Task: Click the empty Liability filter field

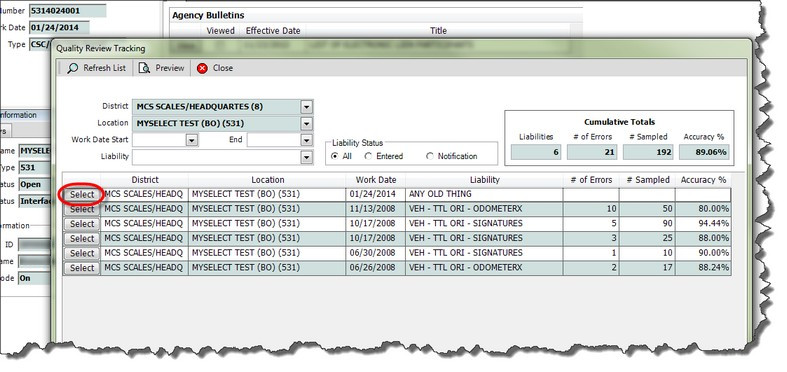Action: coord(216,157)
